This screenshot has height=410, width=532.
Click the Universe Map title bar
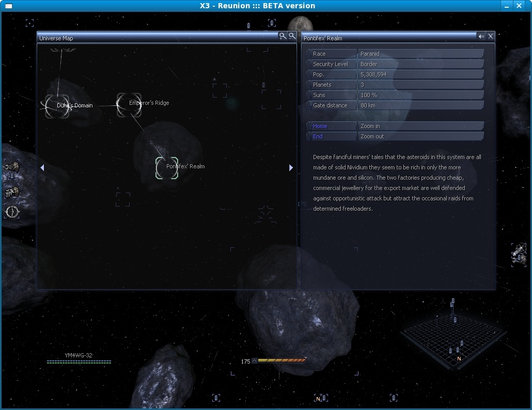click(x=158, y=38)
